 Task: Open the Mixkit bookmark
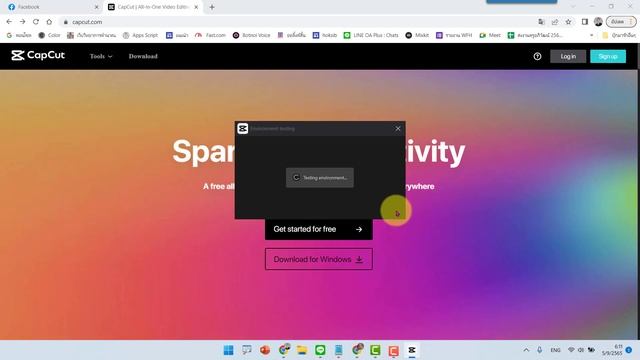(x=417, y=35)
